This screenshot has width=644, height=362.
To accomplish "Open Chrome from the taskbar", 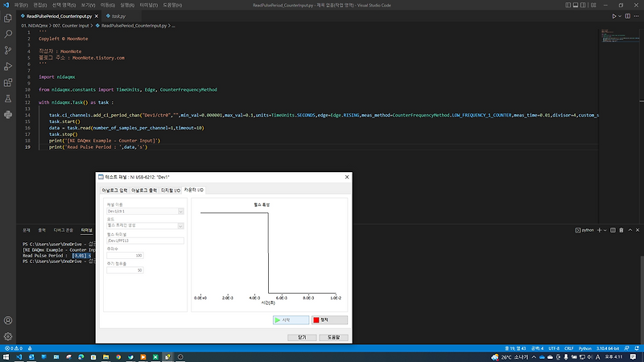I will [x=118, y=357].
